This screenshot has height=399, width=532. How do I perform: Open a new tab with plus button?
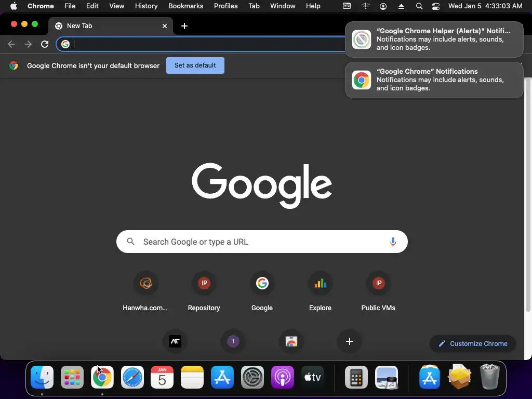(184, 26)
